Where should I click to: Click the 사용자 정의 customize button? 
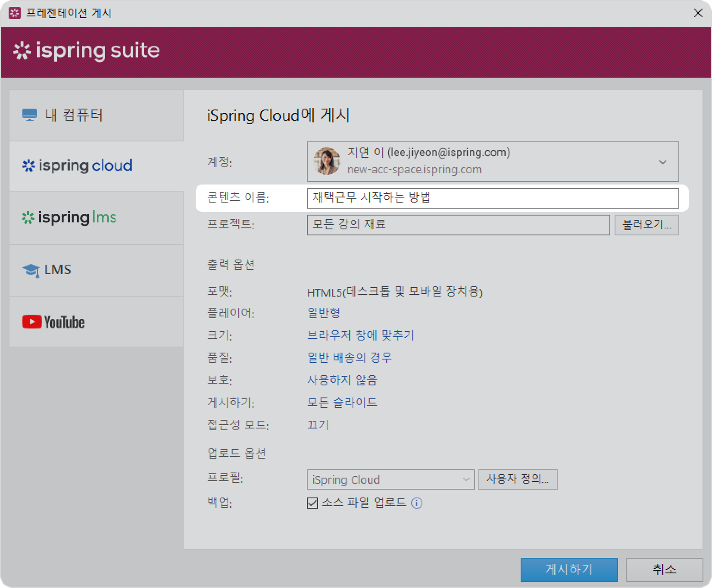pyautogui.click(x=518, y=479)
